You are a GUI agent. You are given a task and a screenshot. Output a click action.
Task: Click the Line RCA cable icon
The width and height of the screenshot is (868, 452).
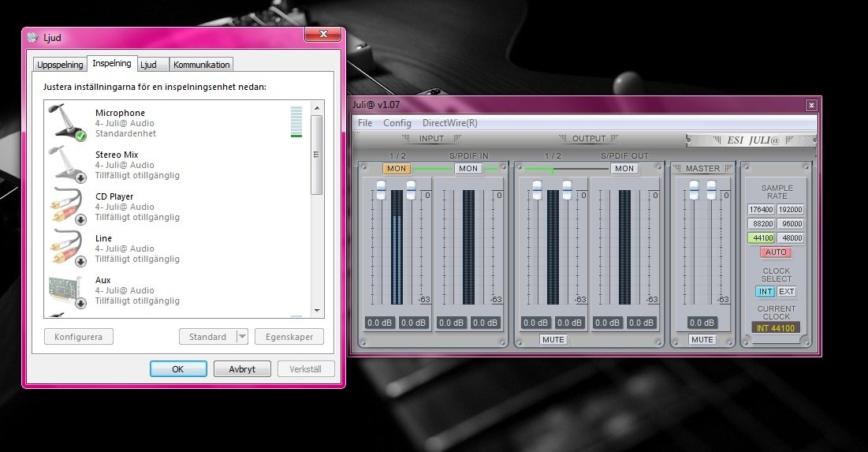68,248
